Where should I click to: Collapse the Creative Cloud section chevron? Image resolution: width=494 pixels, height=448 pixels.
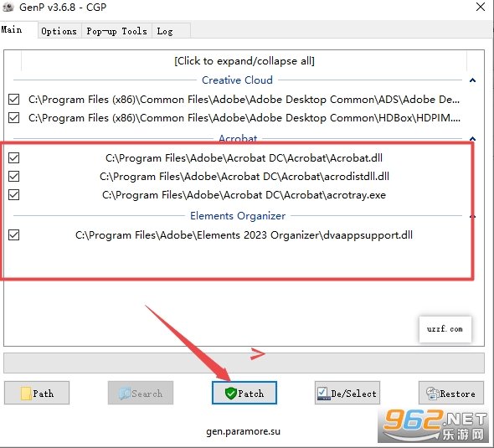tap(472, 80)
